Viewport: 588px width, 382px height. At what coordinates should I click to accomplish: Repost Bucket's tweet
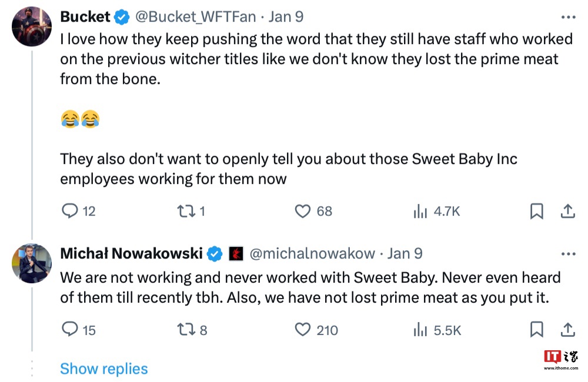[186, 211]
